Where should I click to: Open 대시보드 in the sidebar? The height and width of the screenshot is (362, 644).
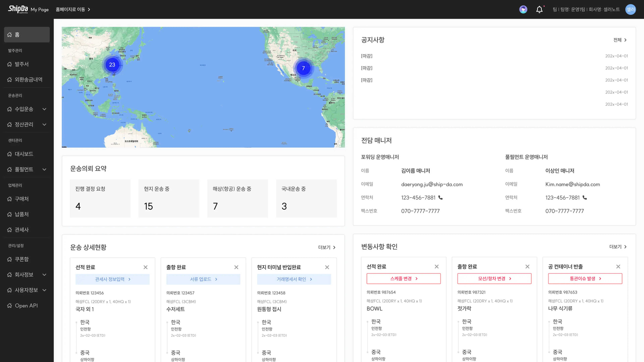click(x=27, y=154)
